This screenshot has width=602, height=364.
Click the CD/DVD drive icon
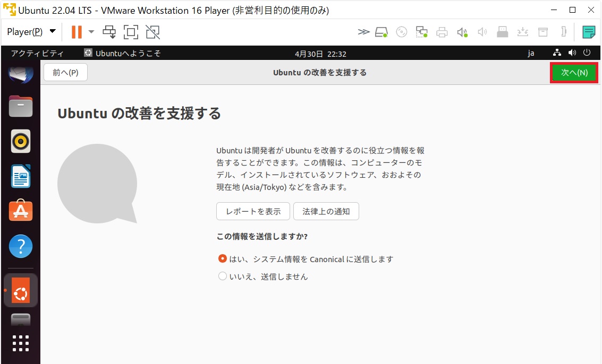(402, 32)
